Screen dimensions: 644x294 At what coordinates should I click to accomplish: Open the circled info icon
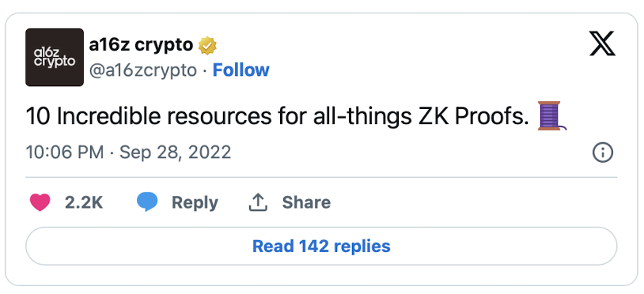pyautogui.click(x=603, y=153)
